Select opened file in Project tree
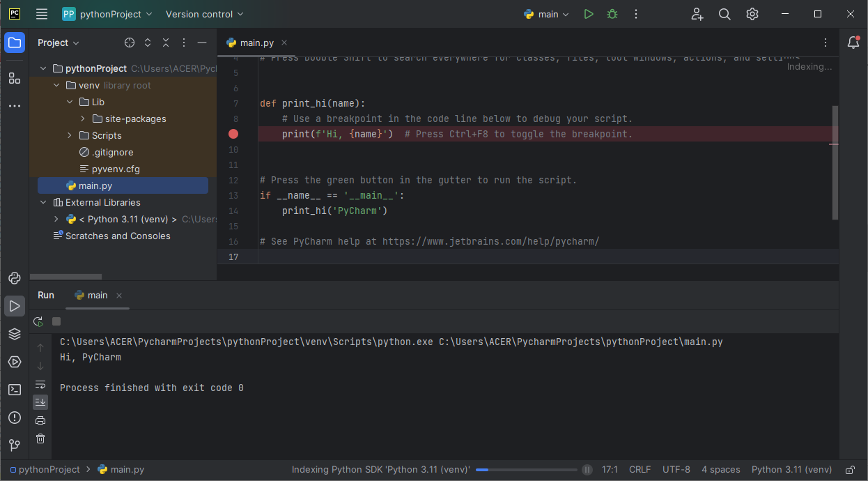The width and height of the screenshot is (868, 481). click(x=130, y=43)
